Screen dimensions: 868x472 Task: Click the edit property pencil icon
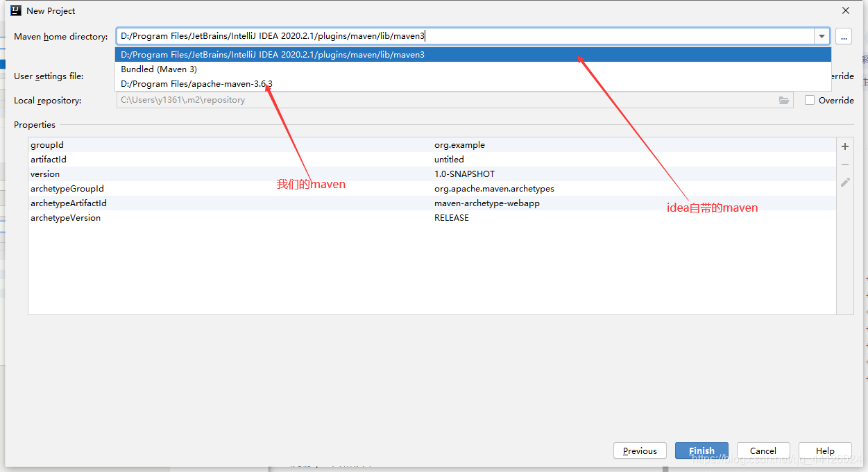(845, 183)
